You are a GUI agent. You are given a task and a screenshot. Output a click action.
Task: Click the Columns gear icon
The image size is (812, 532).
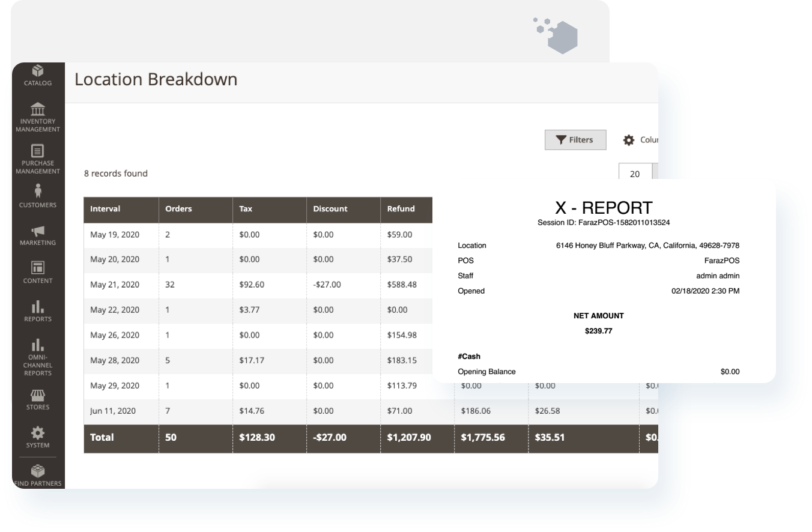[628, 140]
